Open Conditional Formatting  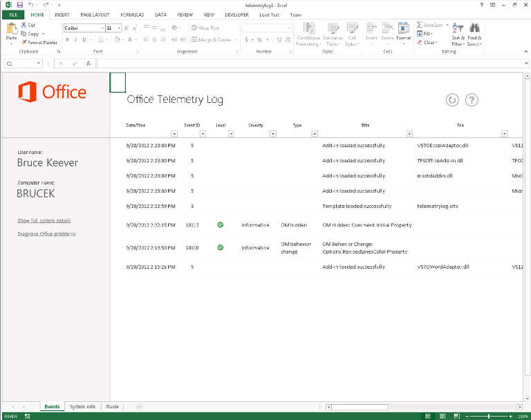(x=308, y=35)
